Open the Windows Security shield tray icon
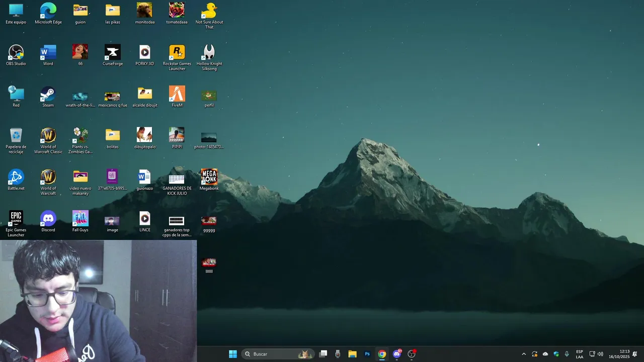The image size is (644, 362). pyautogui.click(x=556, y=354)
